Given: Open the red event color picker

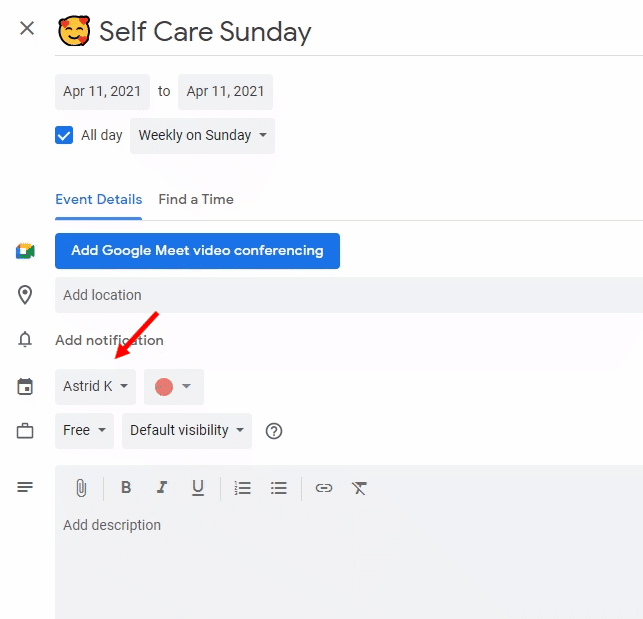Looking at the screenshot, I should (174, 386).
